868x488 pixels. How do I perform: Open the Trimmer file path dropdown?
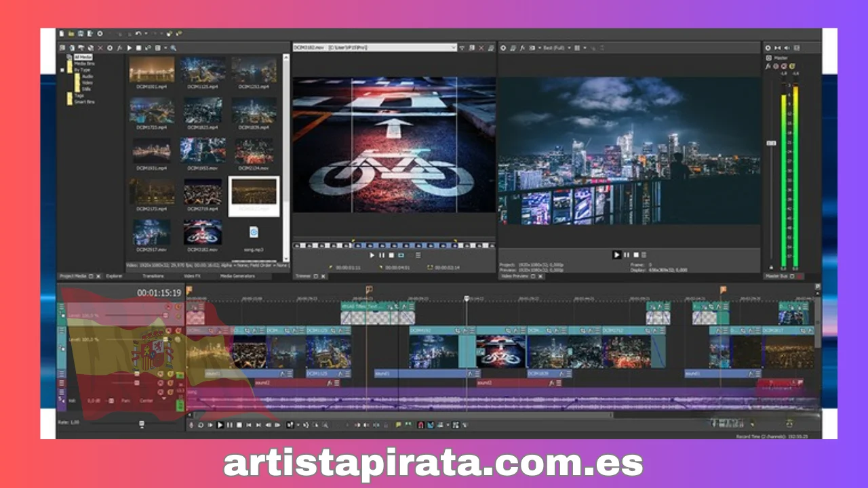453,48
